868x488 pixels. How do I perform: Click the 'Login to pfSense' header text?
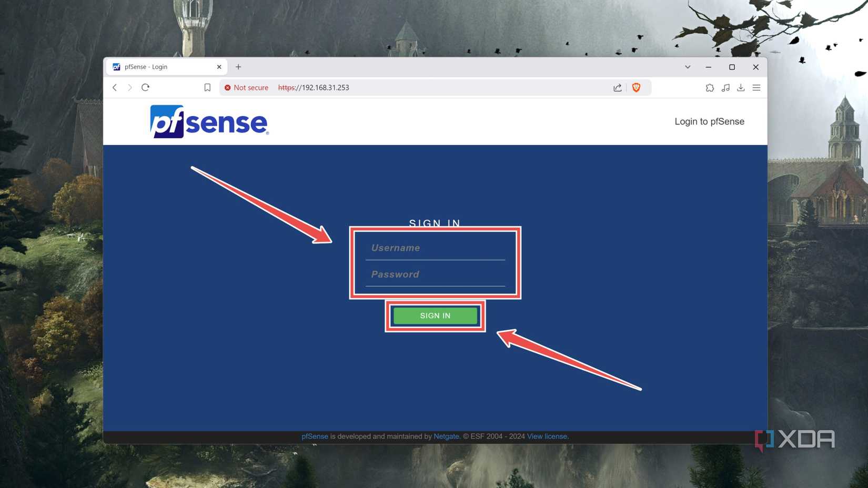click(709, 121)
